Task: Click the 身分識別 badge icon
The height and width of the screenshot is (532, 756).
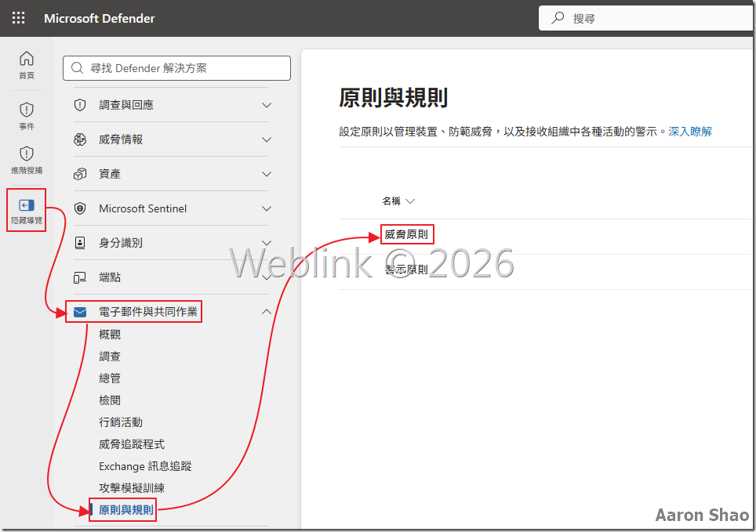Action: tap(80, 243)
